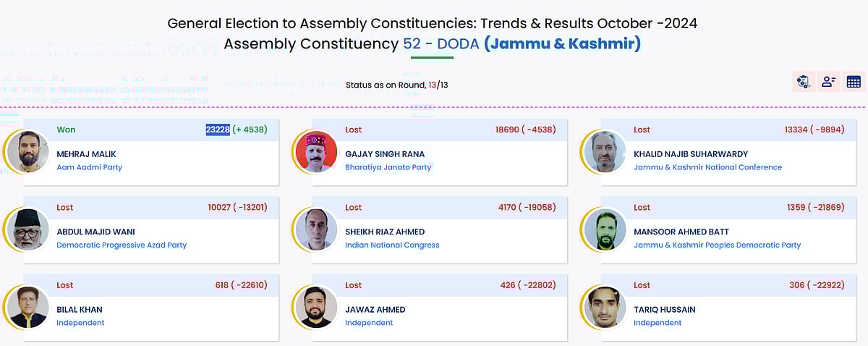The image size is (868, 346).
Task: Click Gajay Singh Rana's candidate photo
Action: pyautogui.click(x=316, y=151)
